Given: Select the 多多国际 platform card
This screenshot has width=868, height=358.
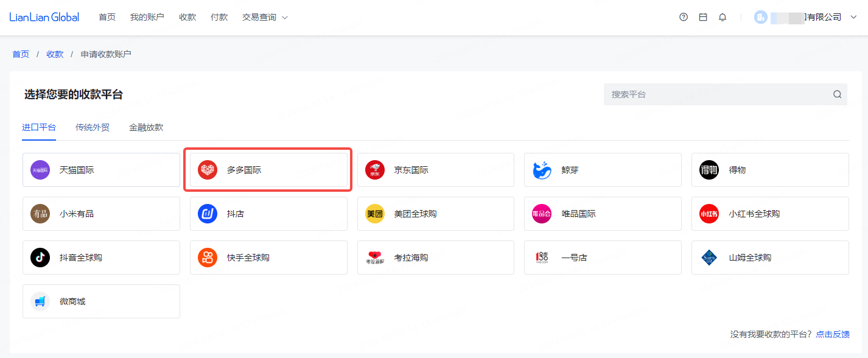Looking at the screenshot, I should pos(268,170).
